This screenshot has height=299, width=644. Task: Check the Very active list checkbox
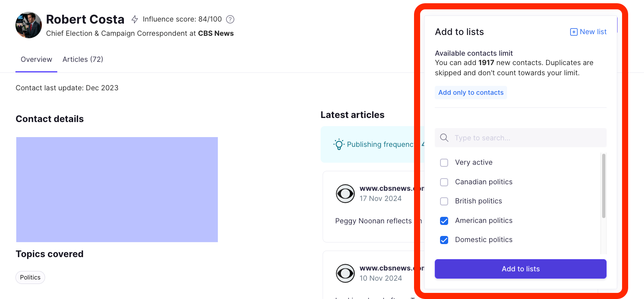444,163
